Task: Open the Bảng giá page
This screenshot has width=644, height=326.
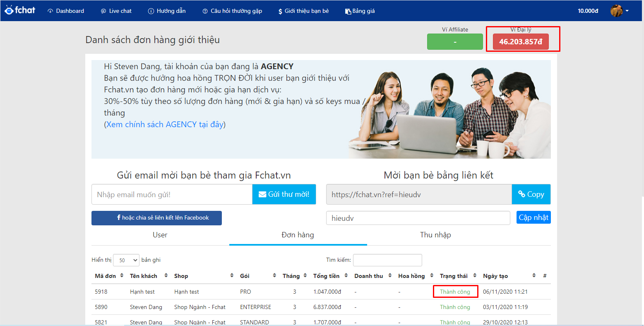Action: [360, 11]
